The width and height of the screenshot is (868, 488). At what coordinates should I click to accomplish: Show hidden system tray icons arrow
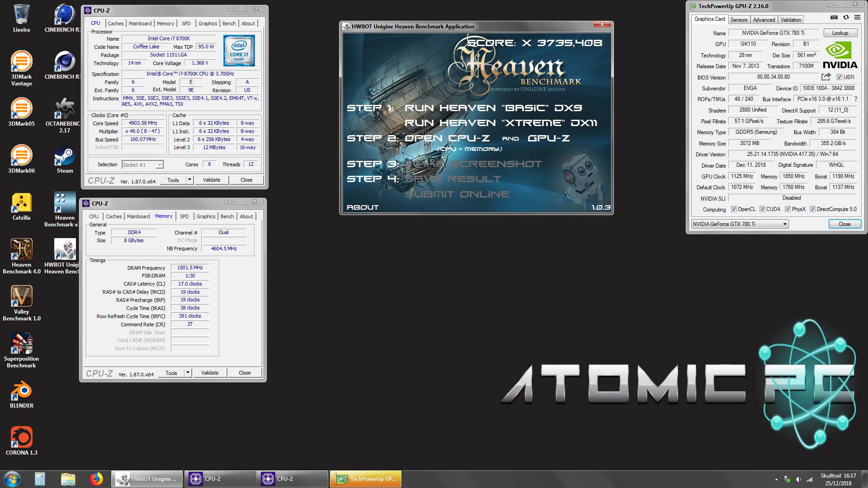tap(776, 479)
